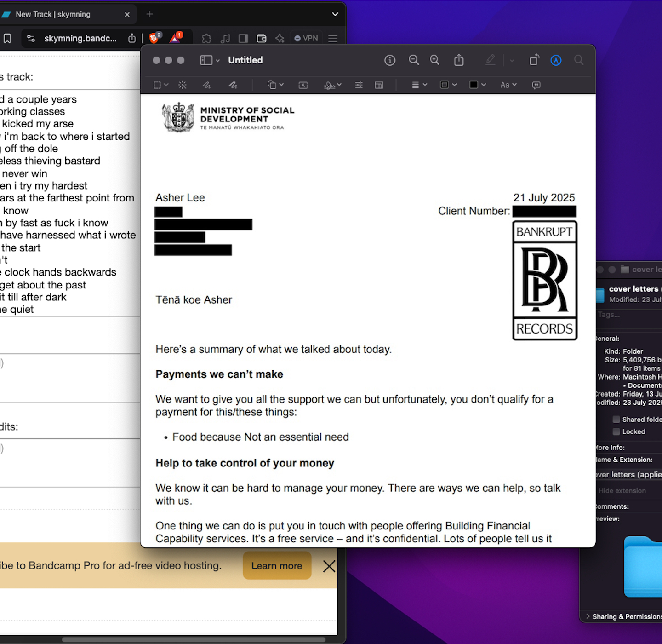662x644 pixels.
Task: Select the Draw tool
Action: tap(233, 85)
